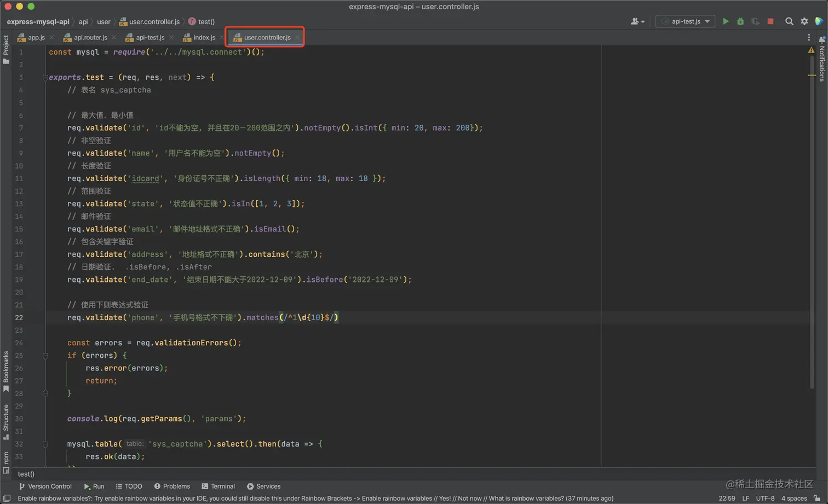
Task: Start debugging with the green bug icon
Action: pyautogui.click(x=740, y=21)
